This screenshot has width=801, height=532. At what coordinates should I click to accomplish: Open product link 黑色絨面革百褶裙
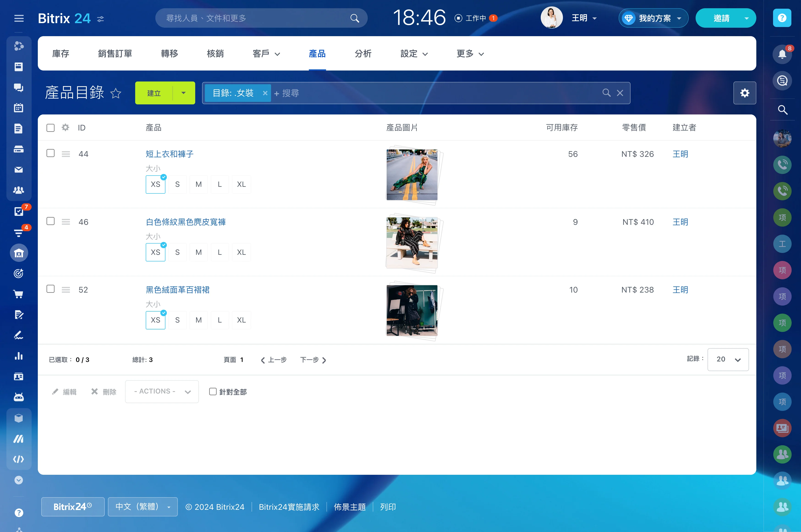178,290
